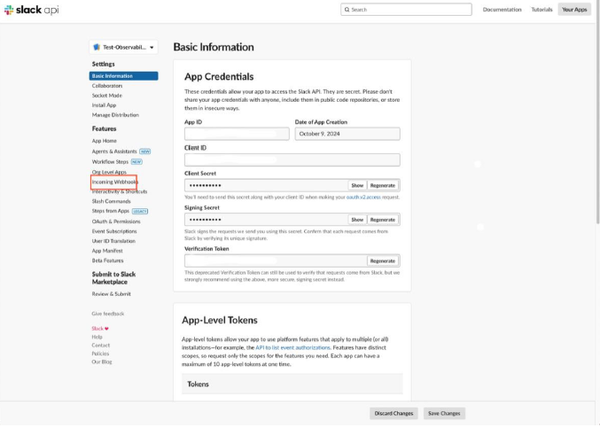Click Discard Changes
Image resolution: width=600 pixels, height=427 pixels.
point(394,413)
